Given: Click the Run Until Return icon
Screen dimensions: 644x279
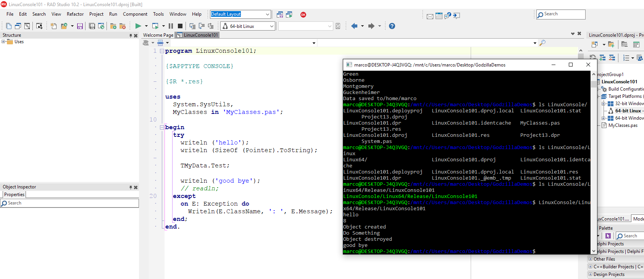Looking at the screenshot, I should tap(211, 26).
